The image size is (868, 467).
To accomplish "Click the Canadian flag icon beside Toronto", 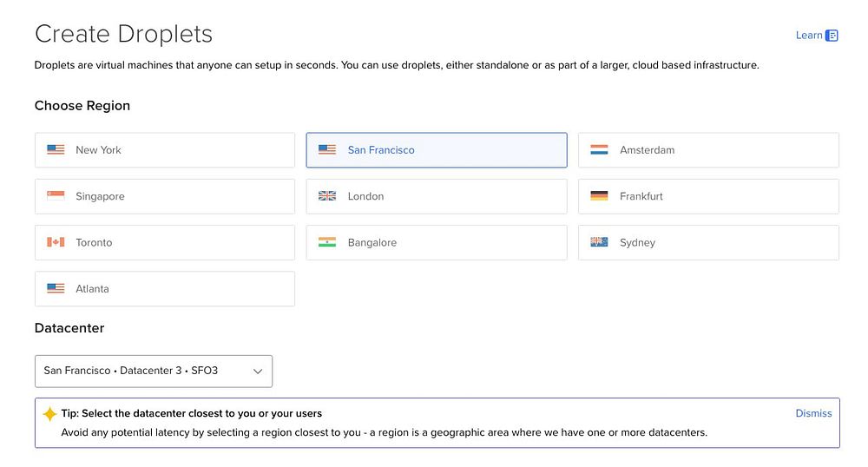I will 56,242.
